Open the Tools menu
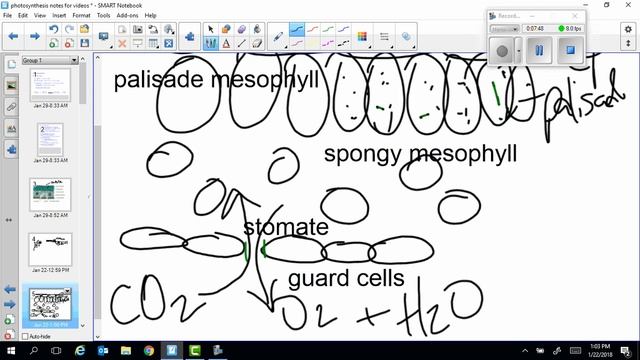The width and height of the screenshot is (640, 360). (x=103, y=15)
